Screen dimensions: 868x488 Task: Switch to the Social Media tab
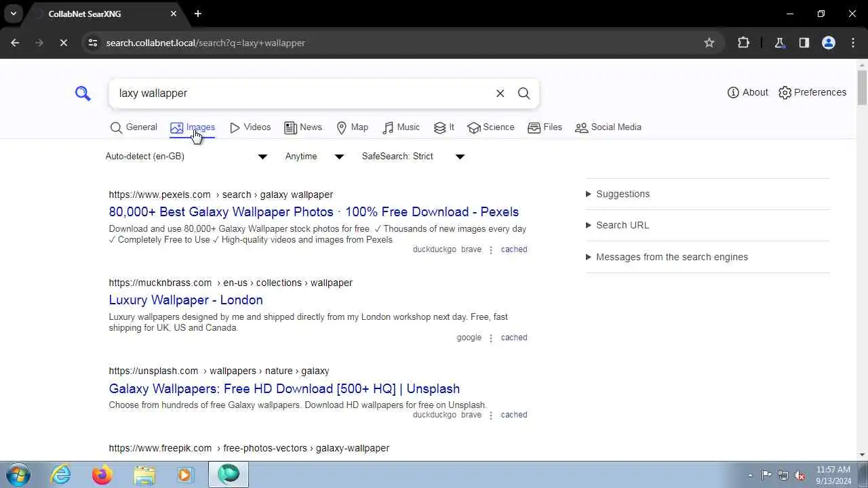608,127
